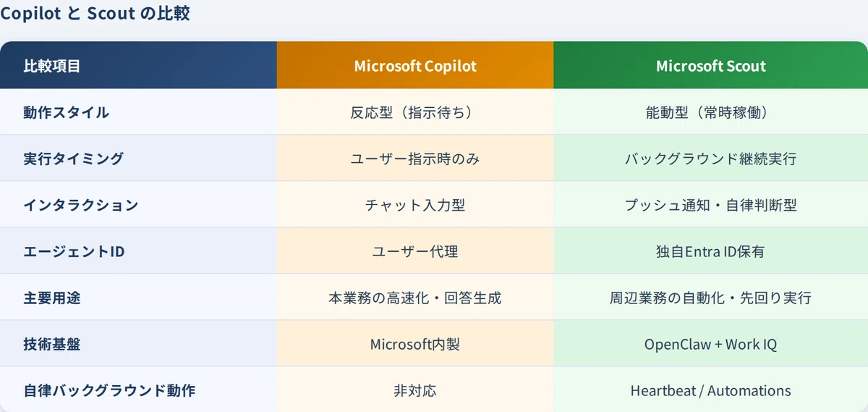The width and height of the screenshot is (868, 412).
Task: Click the バックグラウンド継続実行 cell
Action: (x=711, y=158)
